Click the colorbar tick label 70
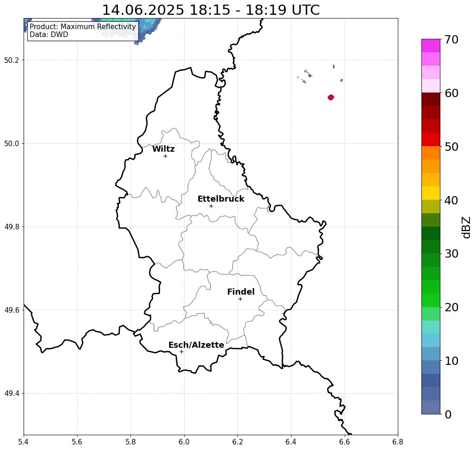 pos(451,39)
